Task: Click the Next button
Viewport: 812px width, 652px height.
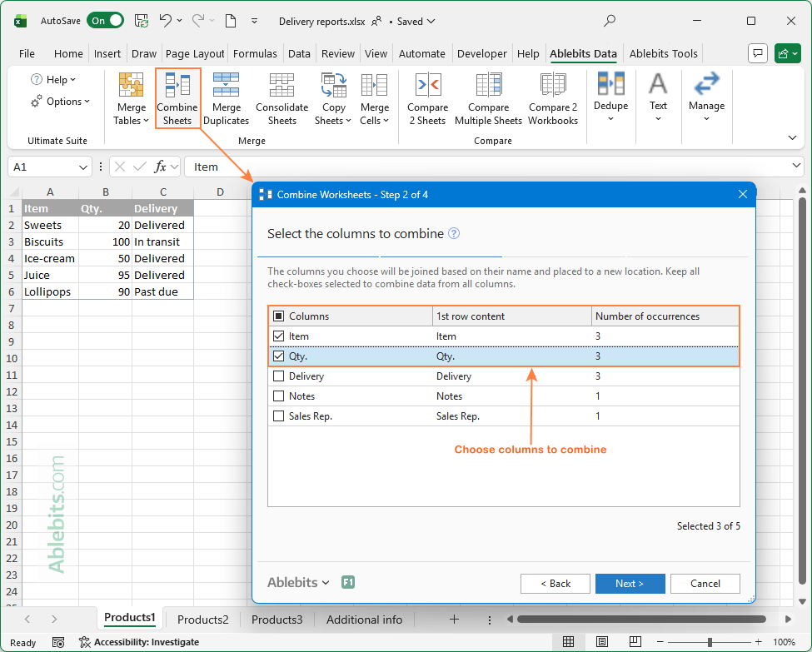Action: coord(630,583)
